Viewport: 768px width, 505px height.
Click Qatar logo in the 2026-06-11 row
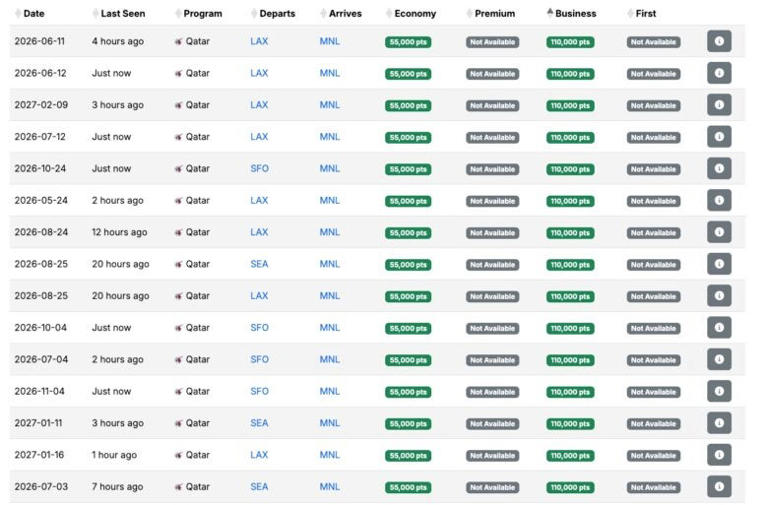click(x=178, y=42)
